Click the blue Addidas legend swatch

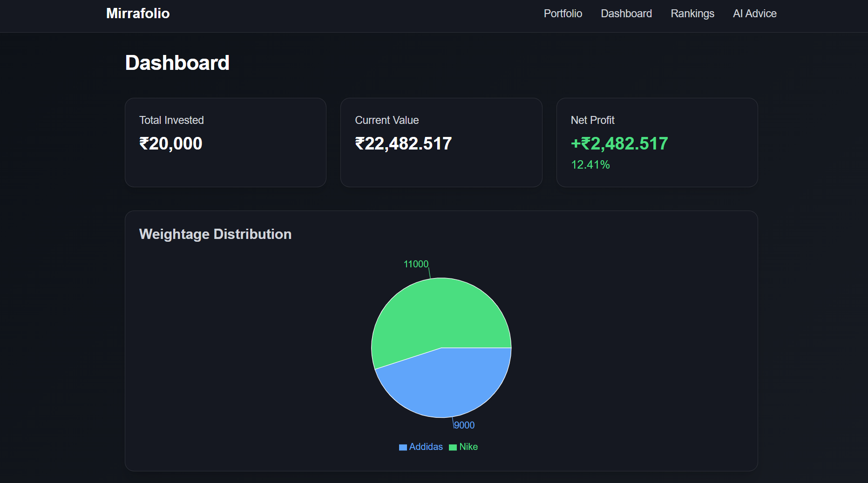pyautogui.click(x=403, y=447)
